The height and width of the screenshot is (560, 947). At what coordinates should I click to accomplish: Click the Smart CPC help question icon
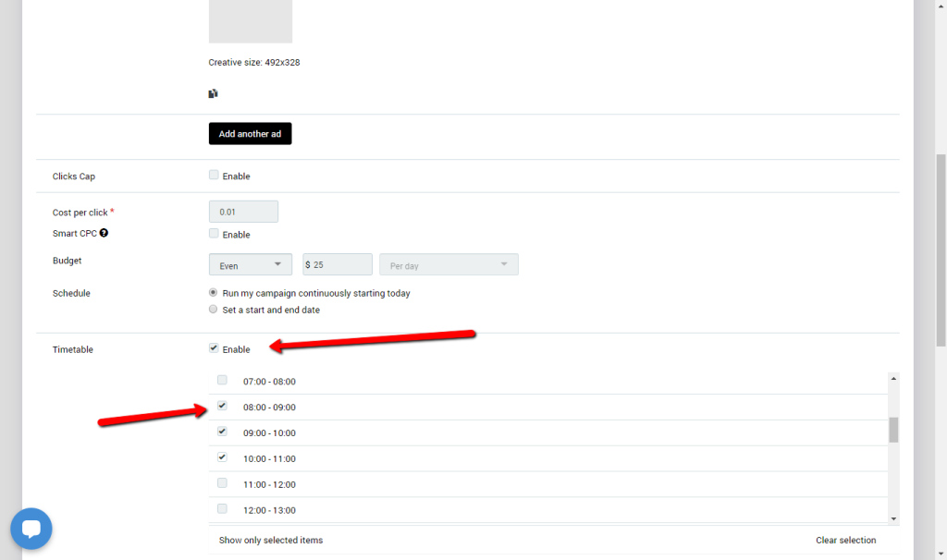click(105, 234)
